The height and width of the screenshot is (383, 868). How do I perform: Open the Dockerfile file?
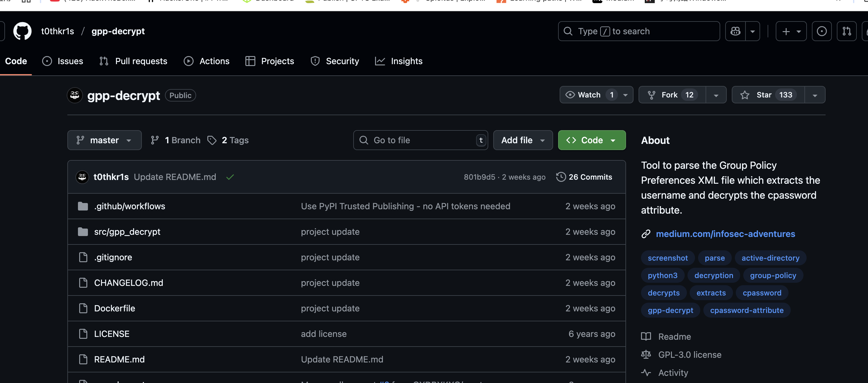114,309
